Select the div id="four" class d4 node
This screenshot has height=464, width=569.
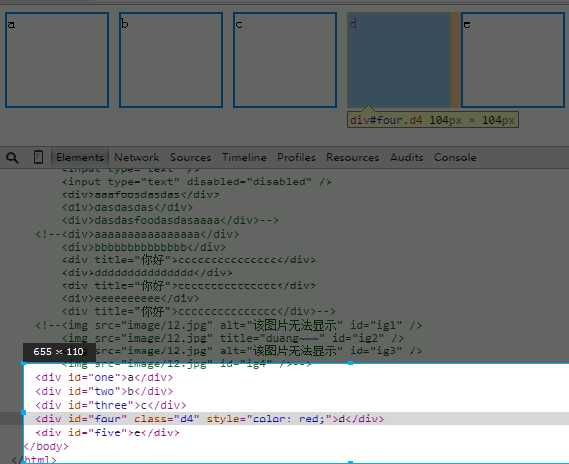[x=209, y=419]
